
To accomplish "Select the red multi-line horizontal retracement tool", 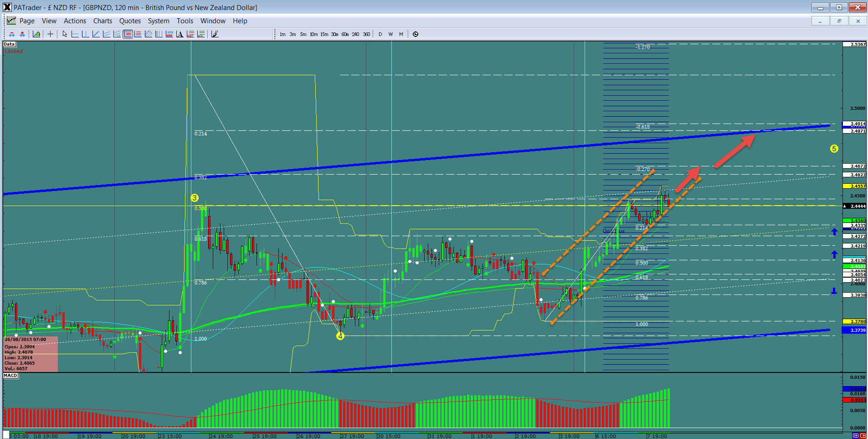I will tap(138, 34).
